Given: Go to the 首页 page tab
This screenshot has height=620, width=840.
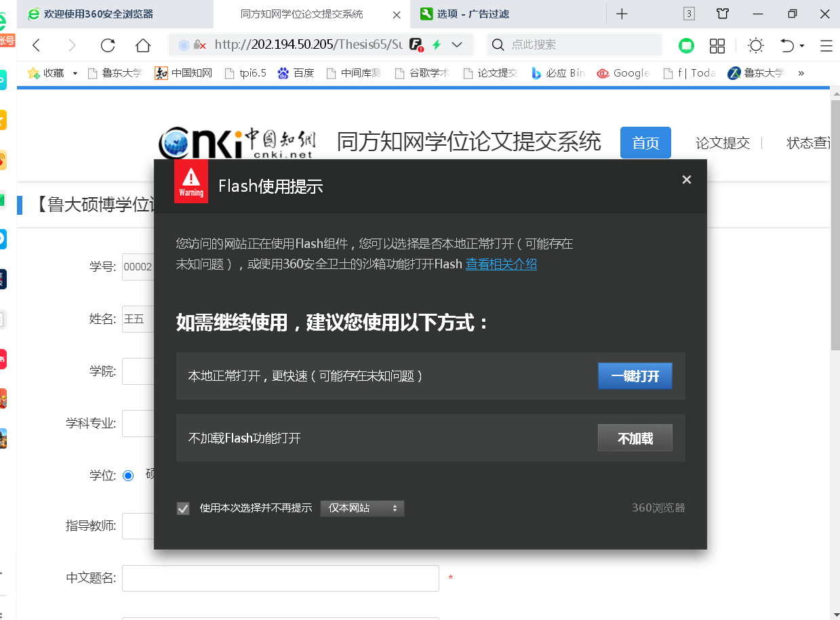Looking at the screenshot, I should coord(645,143).
